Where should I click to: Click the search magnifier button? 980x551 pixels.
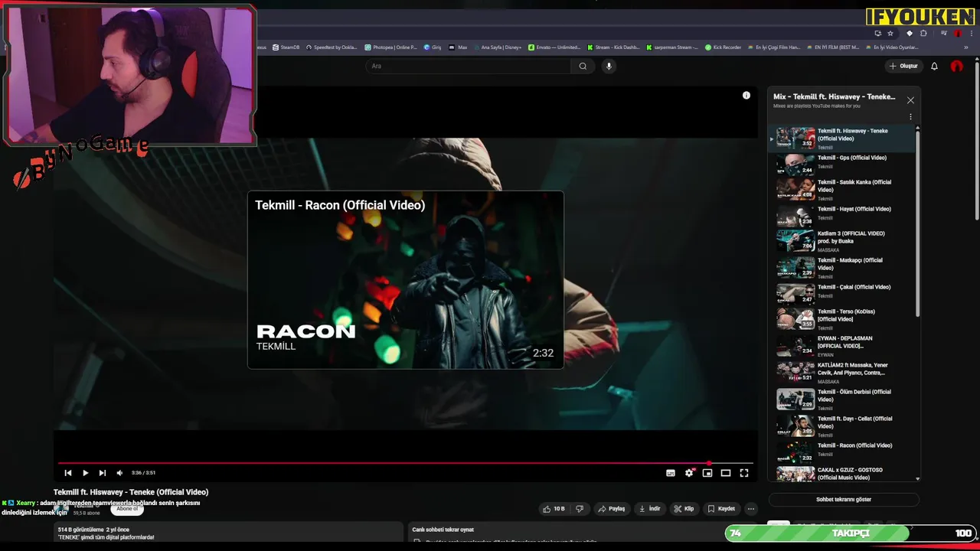point(583,67)
